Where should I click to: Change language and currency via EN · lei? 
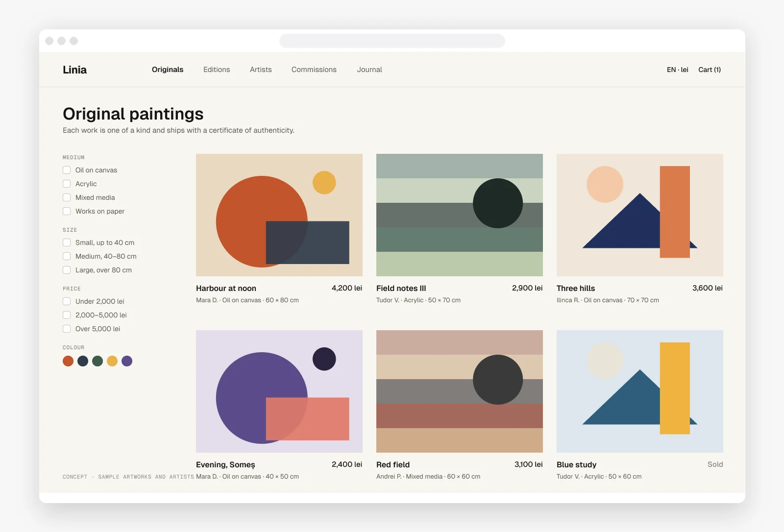(x=678, y=70)
